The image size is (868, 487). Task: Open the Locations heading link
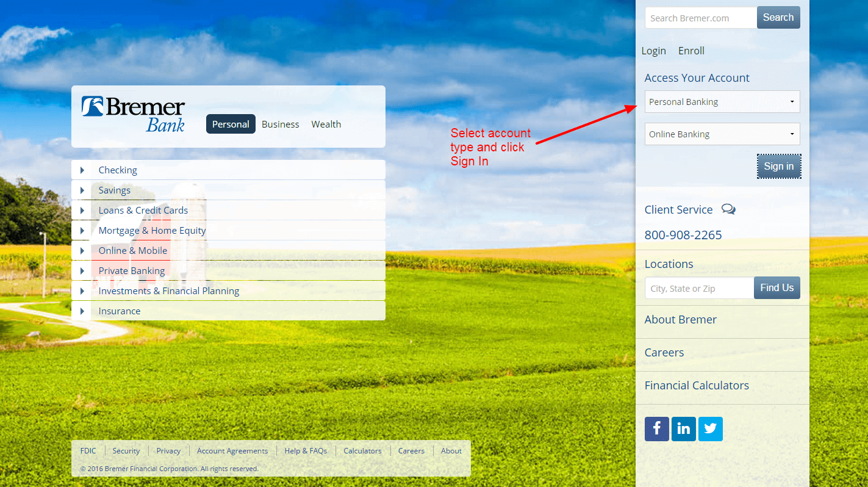pos(669,264)
